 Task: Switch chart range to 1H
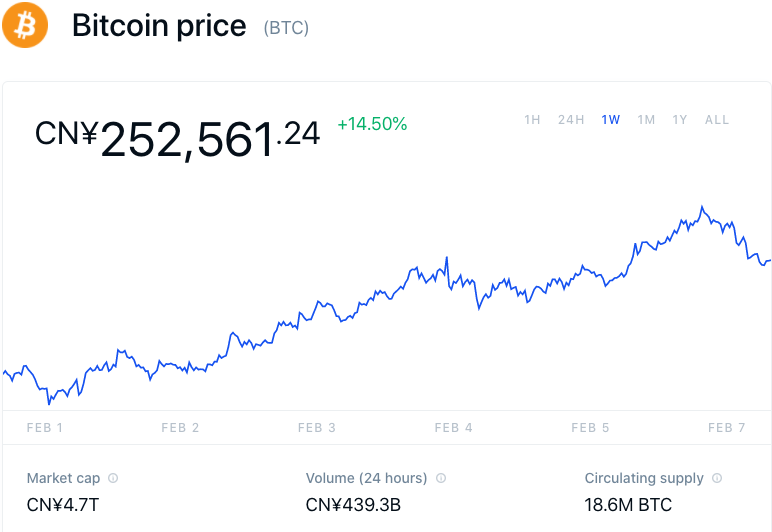coord(532,120)
